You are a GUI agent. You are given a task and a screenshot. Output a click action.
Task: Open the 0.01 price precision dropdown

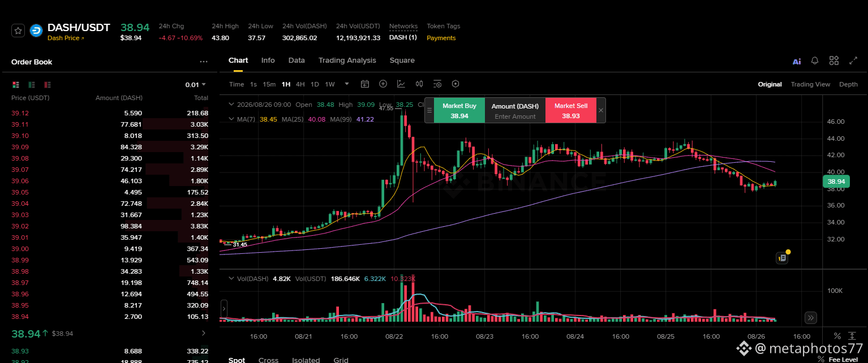[x=196, y=85]
